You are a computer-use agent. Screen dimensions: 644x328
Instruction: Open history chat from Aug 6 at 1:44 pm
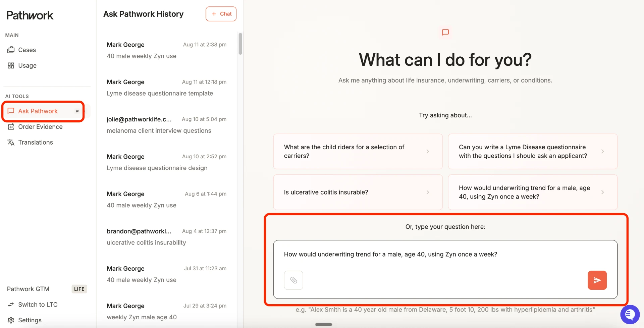coord(166,200)
